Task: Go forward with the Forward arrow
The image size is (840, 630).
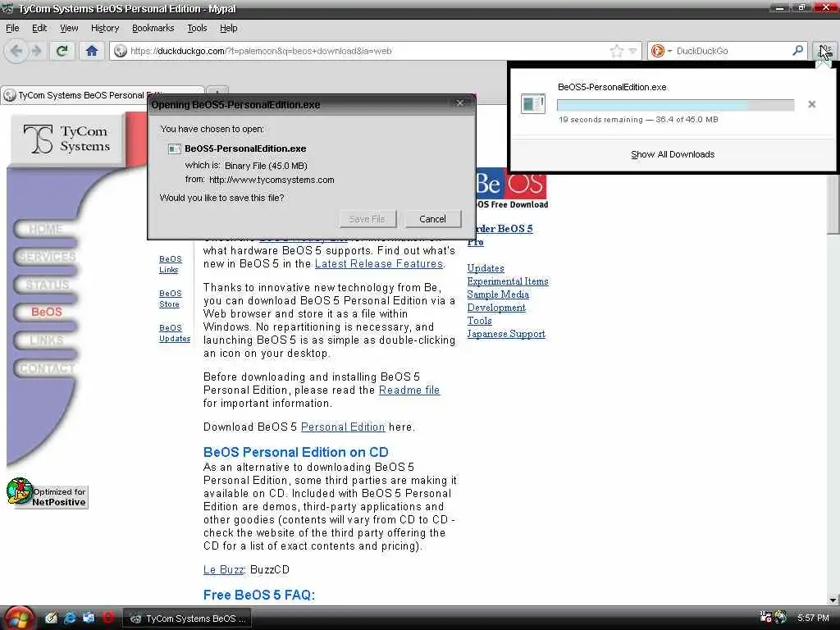Action: point(36,51)
